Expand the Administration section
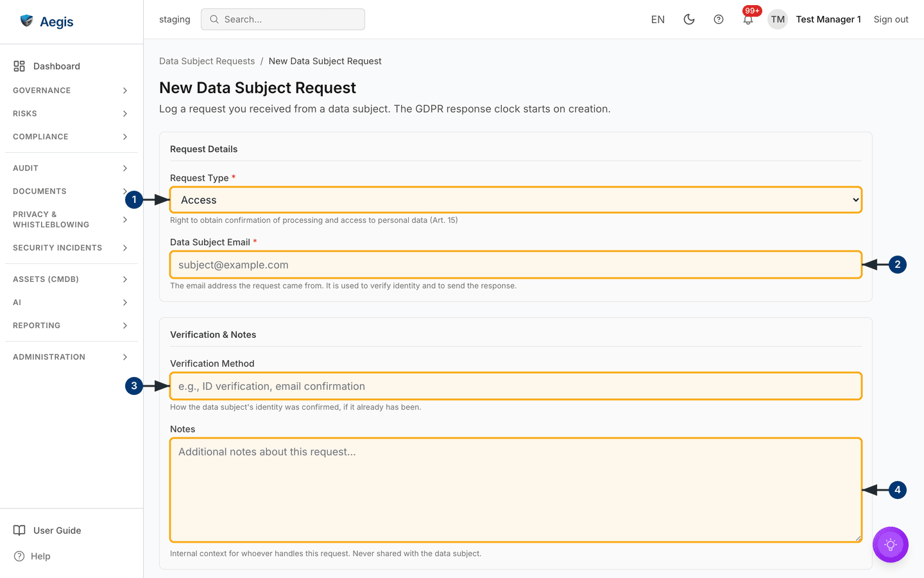The width and height of the screenshot is (924, 578). point(71,357)
